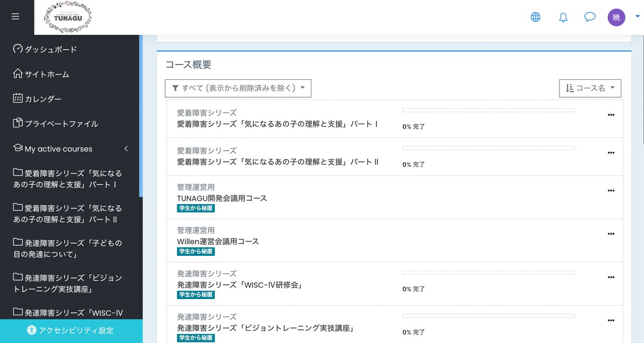The image size is (644, 343).
Task: Open sidebar course 愛着障害シリーズ パートⅡ
Action: click(x=68, y=214)
